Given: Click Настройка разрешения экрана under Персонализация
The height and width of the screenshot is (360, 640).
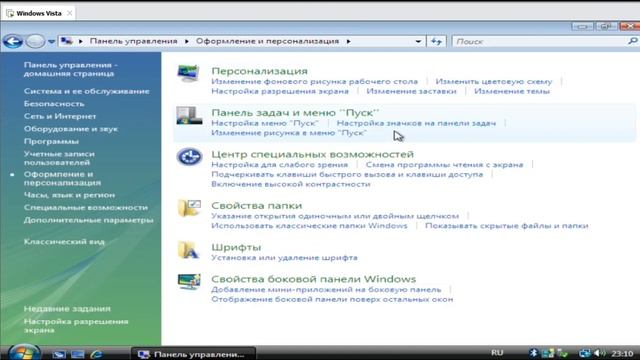Looking at the screenshot, I should point(280,91).
